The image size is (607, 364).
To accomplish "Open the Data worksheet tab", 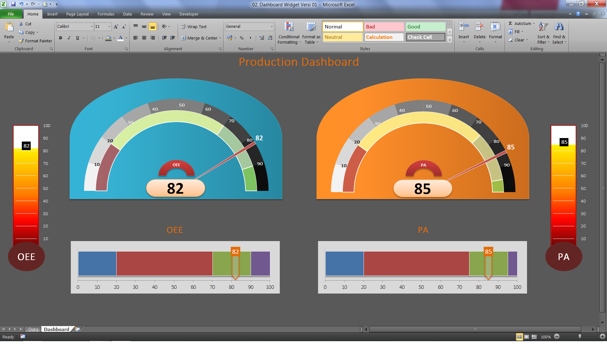I will tap(33, 329).
